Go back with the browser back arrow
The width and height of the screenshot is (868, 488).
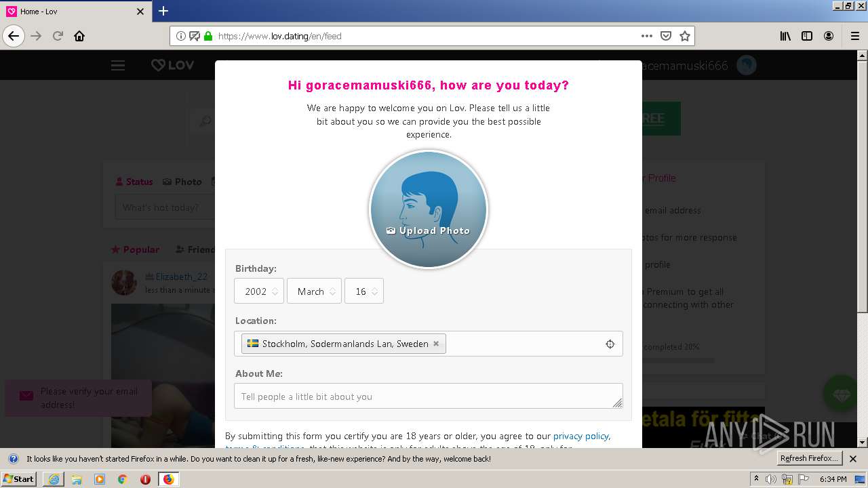tap(14, 36)
